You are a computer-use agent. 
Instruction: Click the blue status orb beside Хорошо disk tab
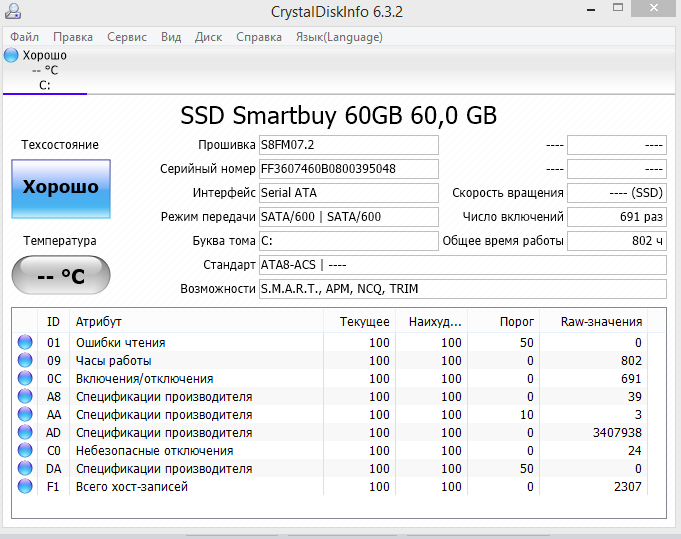click(11, 55)
